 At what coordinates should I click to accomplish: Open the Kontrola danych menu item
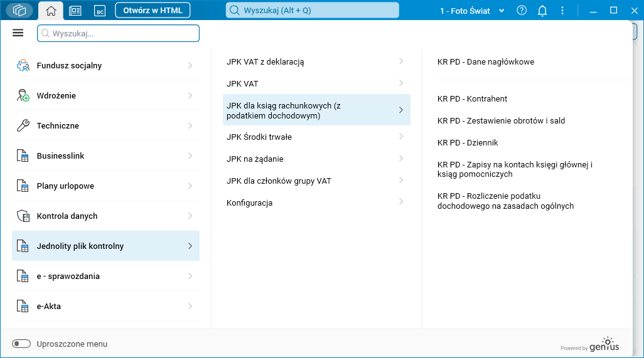tap(67, 216)
